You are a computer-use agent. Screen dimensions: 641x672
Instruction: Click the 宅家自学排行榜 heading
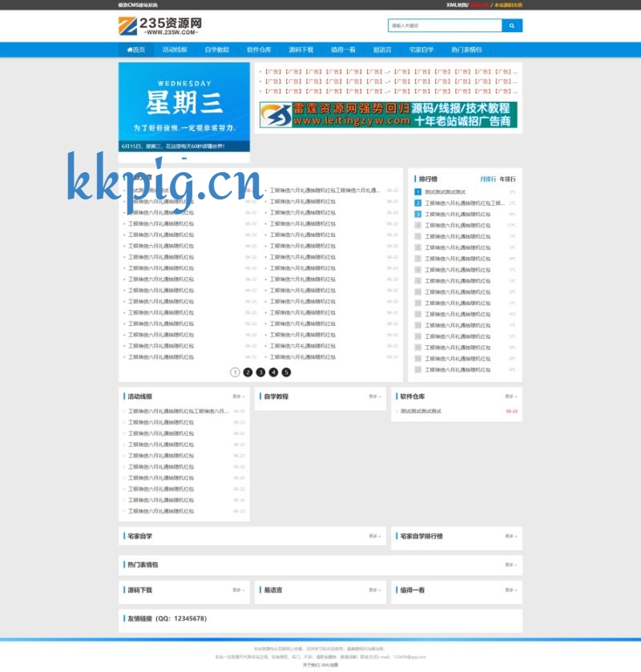click(421, 536)
